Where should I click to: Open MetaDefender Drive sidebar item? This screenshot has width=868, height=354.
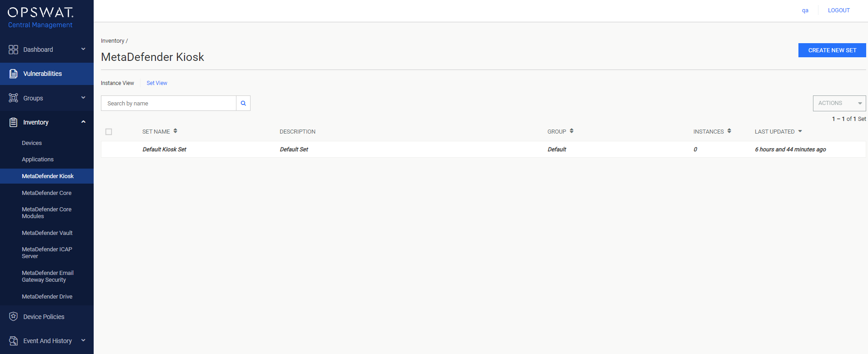coord(47,297)
